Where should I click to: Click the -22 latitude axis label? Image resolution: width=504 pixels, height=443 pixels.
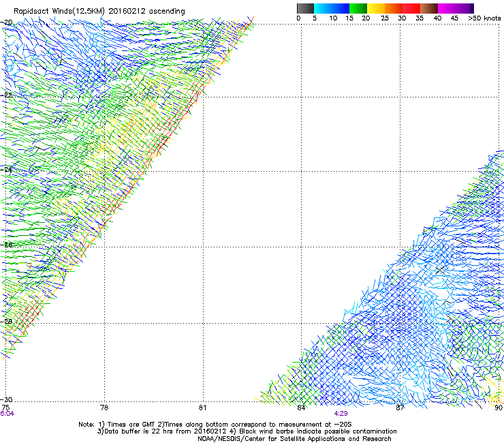(7, 95)
